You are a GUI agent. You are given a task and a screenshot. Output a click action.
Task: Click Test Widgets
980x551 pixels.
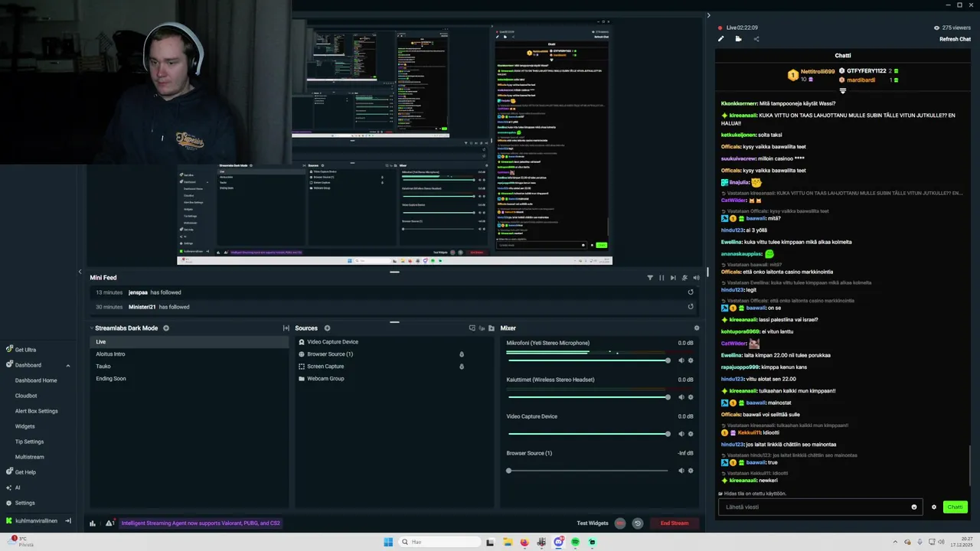coord(593,523)
